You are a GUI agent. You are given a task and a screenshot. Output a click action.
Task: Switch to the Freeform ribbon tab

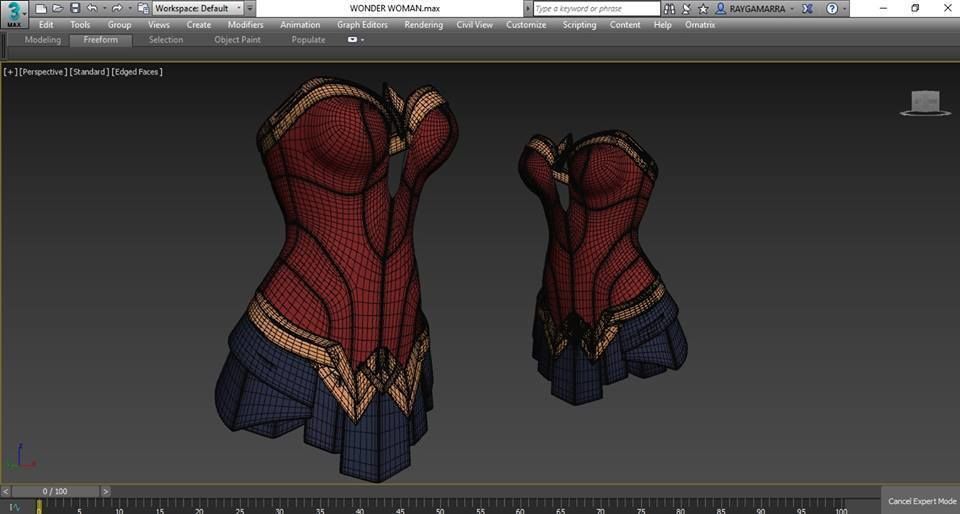pyautogui.click(x=100, y=40)
